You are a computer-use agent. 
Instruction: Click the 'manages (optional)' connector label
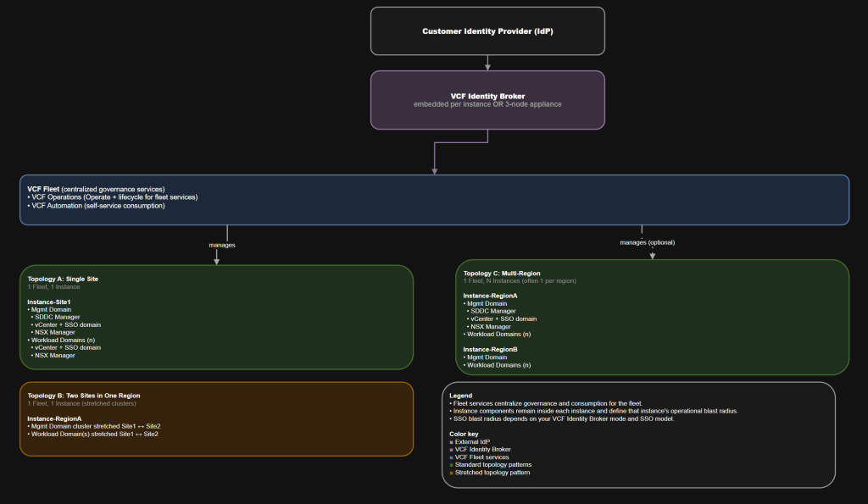pos(648,242)
